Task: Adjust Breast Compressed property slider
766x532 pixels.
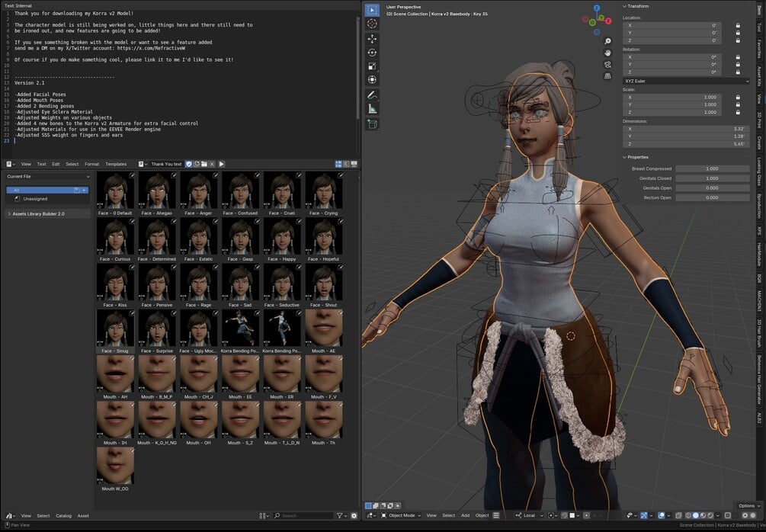Action: [x=712, y=168]
